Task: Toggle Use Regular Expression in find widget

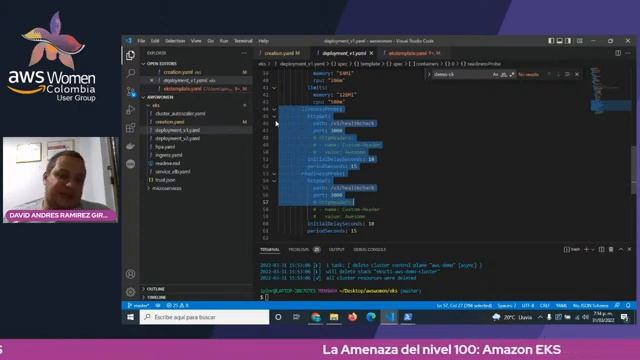Action: pyautogui.click(x=512, y=74)
